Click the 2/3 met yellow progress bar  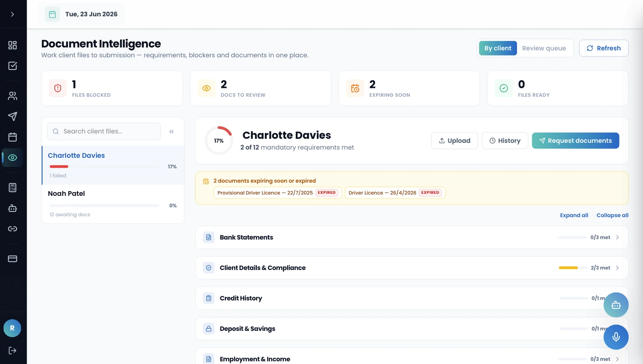tap(573, 268)
